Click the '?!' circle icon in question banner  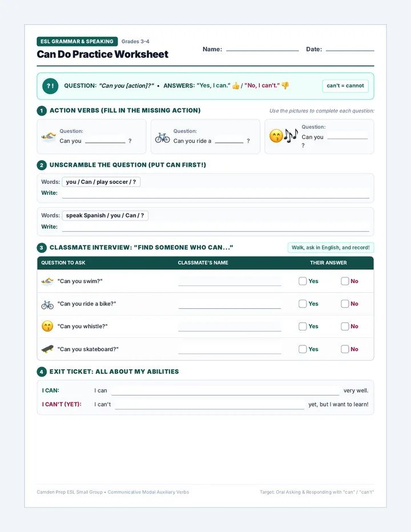(50, 86)
